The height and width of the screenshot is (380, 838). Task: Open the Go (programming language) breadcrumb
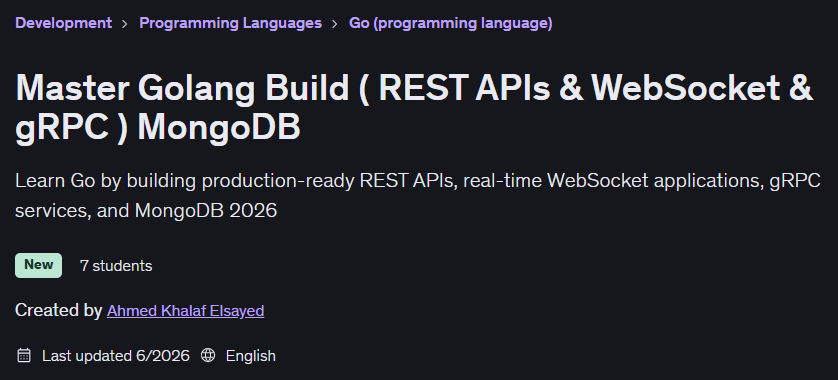tap(451, 23)
